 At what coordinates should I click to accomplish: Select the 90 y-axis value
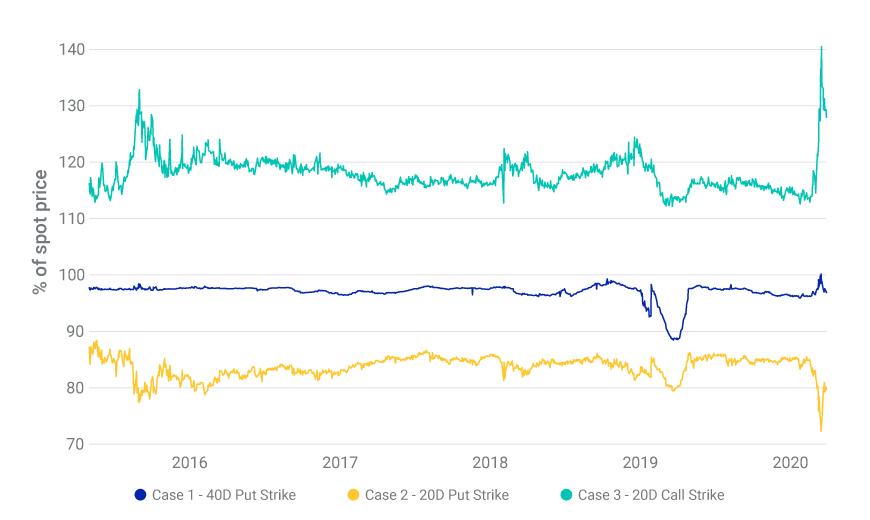pyautogui.click(x=76, y=331)
